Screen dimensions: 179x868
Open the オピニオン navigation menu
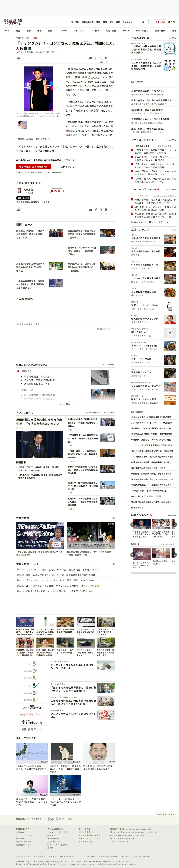[x=79, y=31]
